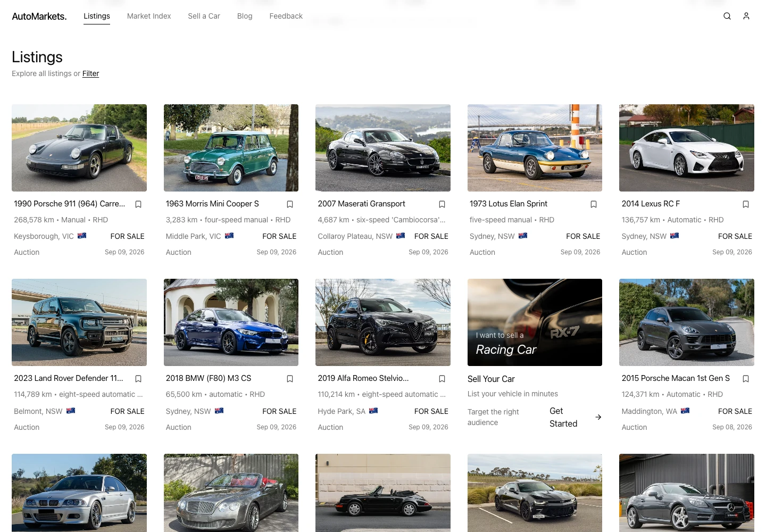Open the grey Mercedes roadster photo
Viewport: 766px width, 532px height.
tap(687, 493)
